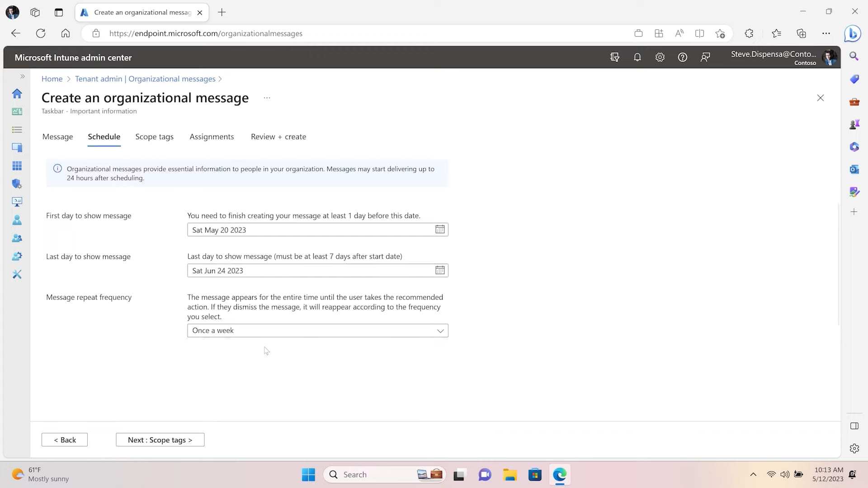Open Endpoint security shield icon
Viewport: 868px width, 488px height.
(x=17, y=184)
